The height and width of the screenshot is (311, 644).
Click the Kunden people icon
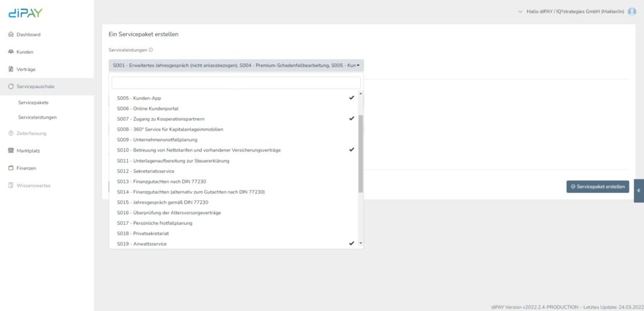(11, 52)
